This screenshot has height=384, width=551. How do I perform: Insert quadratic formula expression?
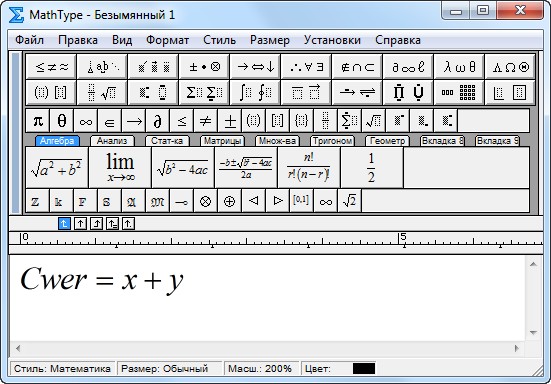point(246,168)
